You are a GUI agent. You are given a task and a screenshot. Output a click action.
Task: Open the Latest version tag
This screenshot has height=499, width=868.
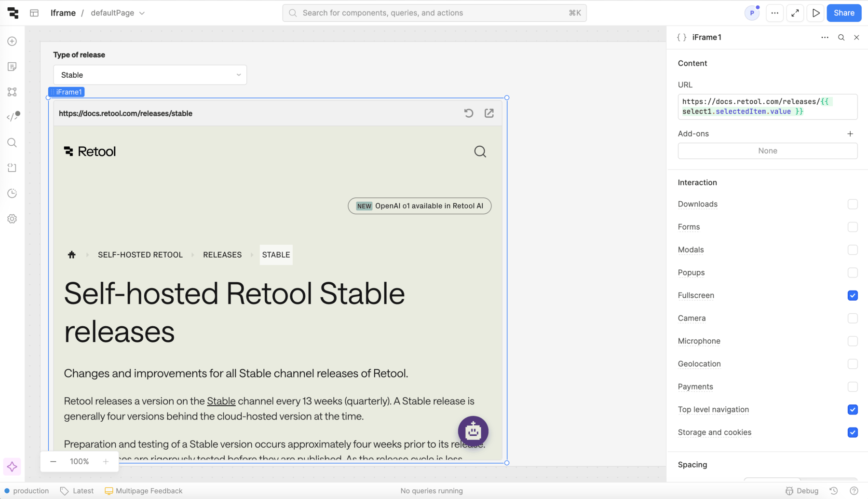[x=77, y=491]
